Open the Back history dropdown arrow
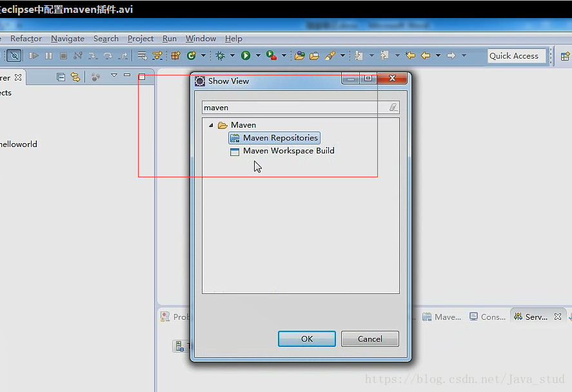 (x=438, y=56)
